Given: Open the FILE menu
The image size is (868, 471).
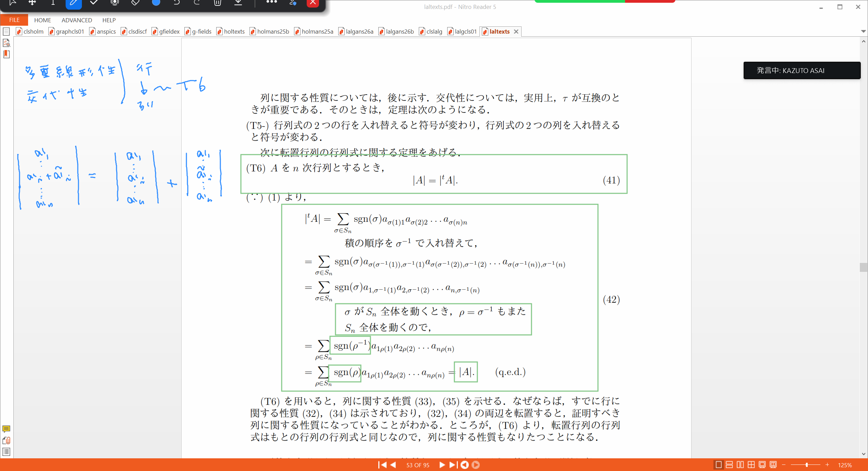Looking at the screenshot, I should (14, 20).
